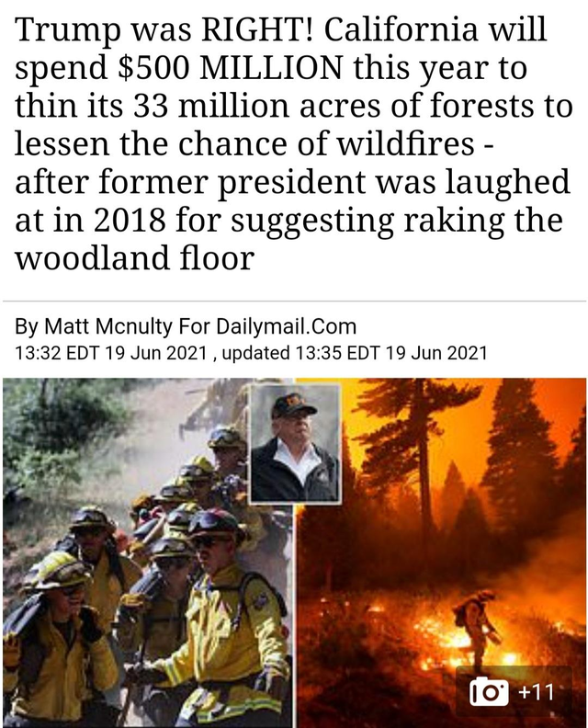Select the inset portrait photo with black cap
This screenshot has height=728, width=588.
pyautogui.click(x=295, y=444)
